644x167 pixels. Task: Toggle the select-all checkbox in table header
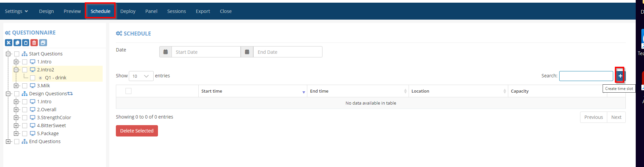point(128,91)
